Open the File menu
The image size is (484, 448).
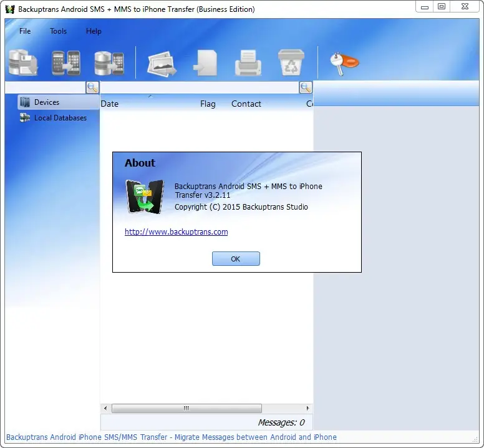click(x=25, y=31)
